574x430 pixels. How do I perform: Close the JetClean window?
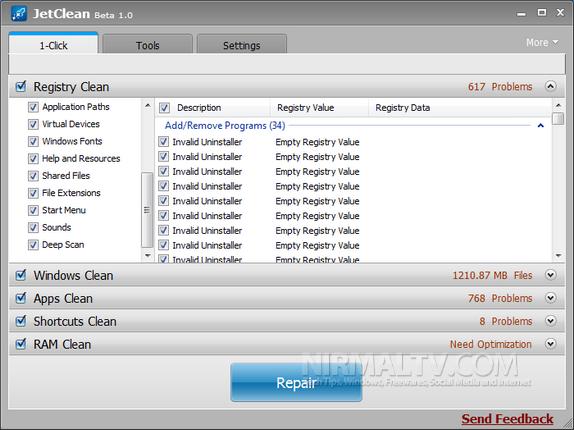point(560,13)
